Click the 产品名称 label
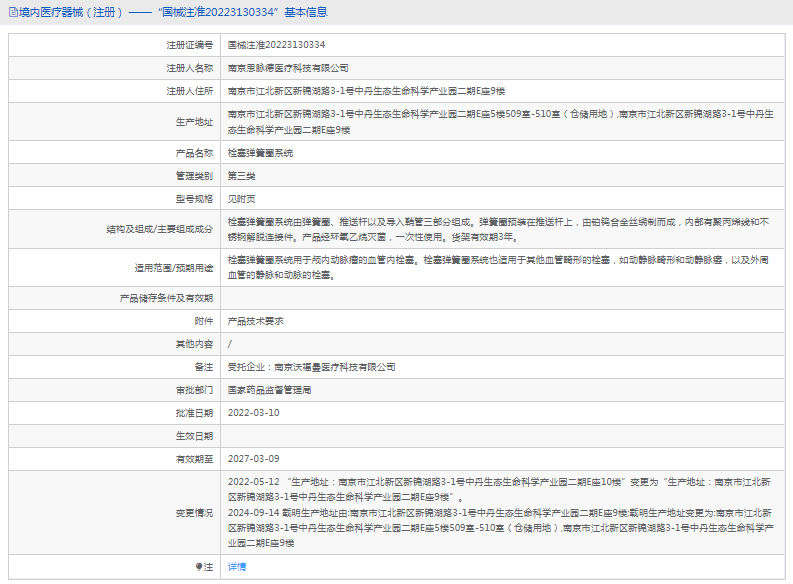793x584 pixels. 194,153
